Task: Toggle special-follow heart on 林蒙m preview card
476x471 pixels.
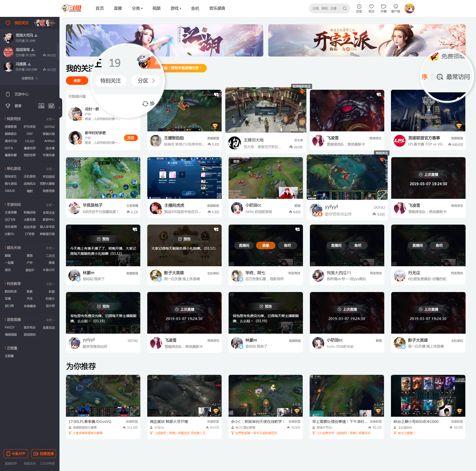Action: click(x=135, y=229)
